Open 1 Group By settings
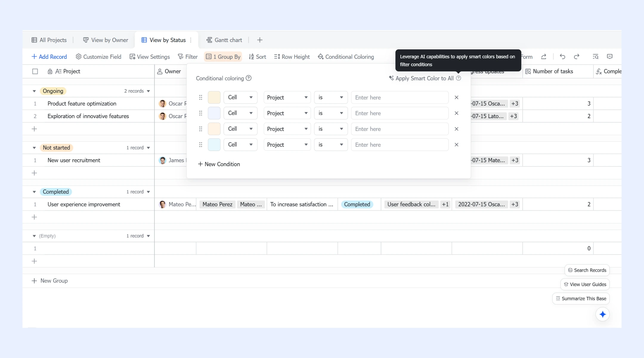 223,57
